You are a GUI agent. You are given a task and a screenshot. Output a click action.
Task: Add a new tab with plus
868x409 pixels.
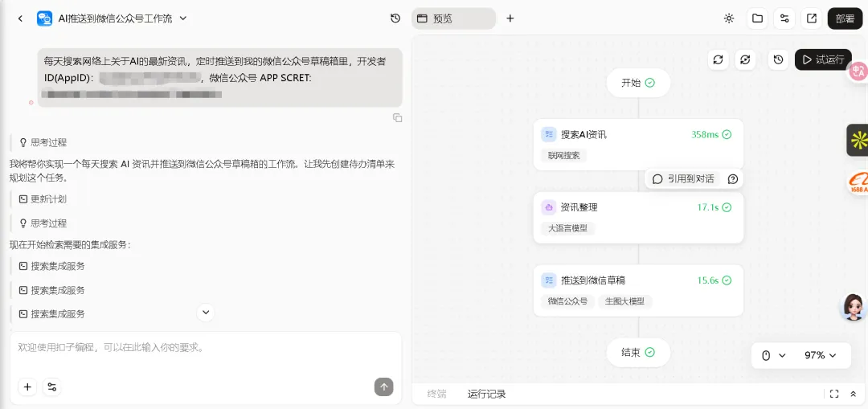pos(510,18)
